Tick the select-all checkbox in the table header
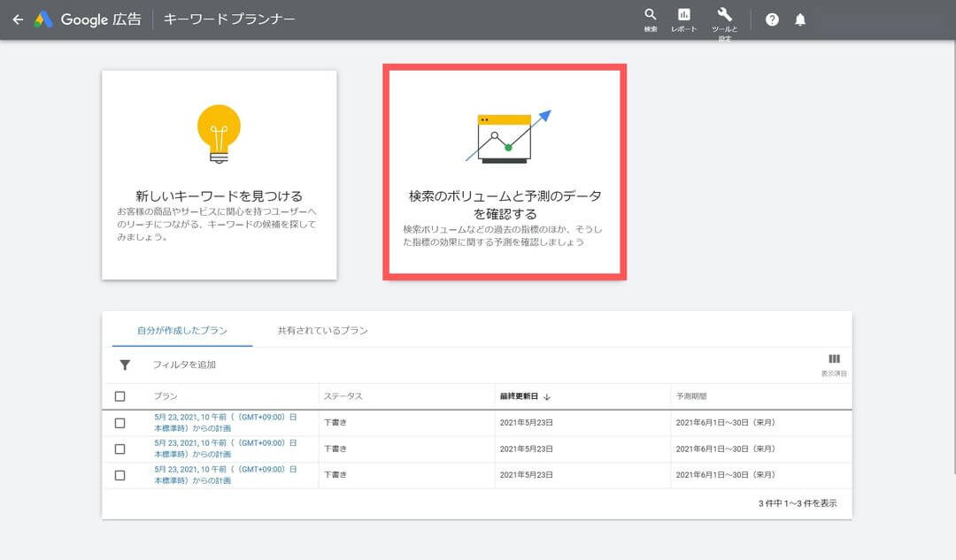The width and height of the screenshot is (956, 560). click(120, 396)
